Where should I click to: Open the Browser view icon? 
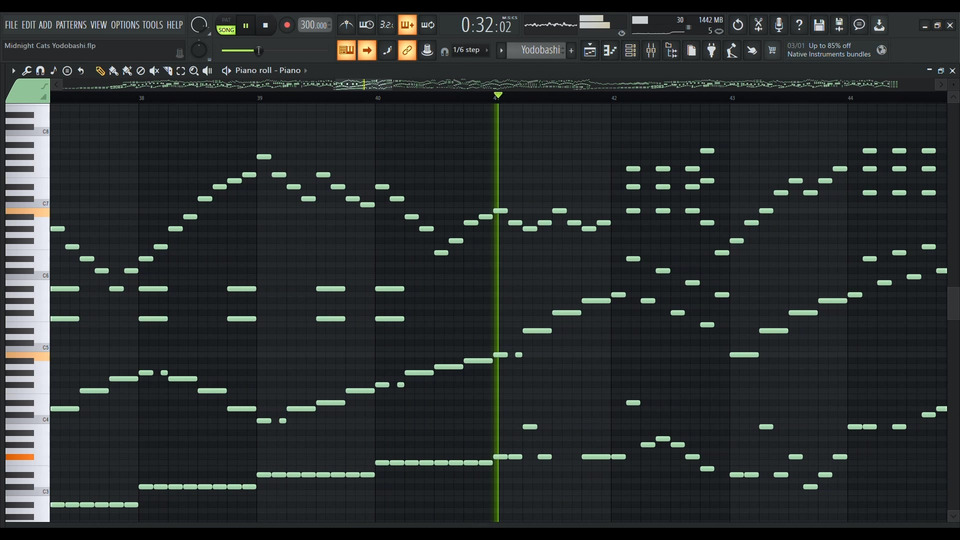[x=671, y=50]
